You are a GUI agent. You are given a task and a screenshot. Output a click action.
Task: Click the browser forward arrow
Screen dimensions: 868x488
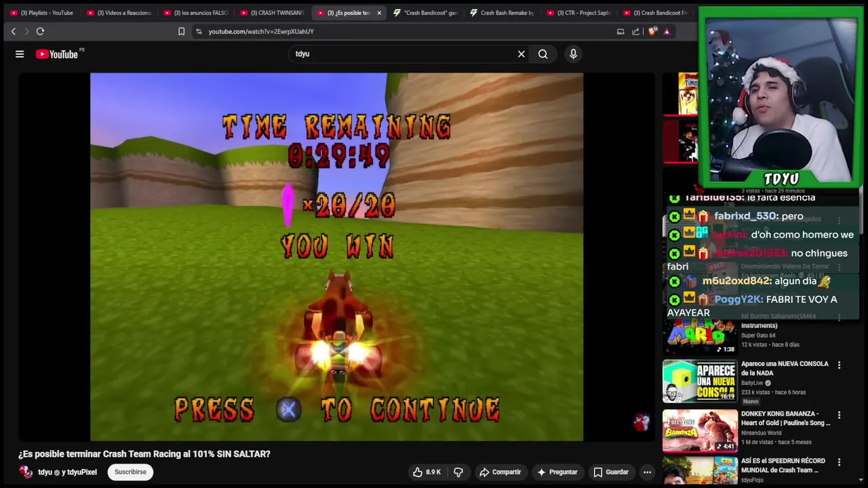26,31
